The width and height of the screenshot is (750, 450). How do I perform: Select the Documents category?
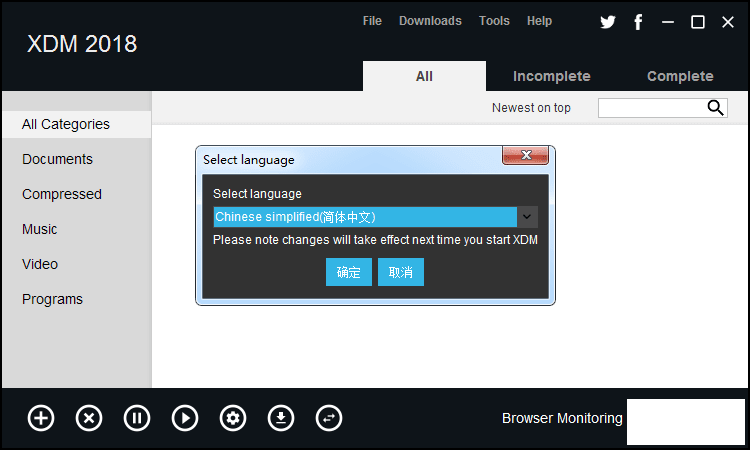click(57, 159)
